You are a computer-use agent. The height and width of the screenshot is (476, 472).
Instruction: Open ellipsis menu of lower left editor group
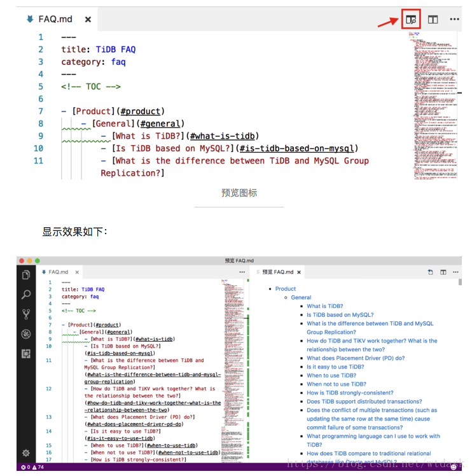click(242, 272)
